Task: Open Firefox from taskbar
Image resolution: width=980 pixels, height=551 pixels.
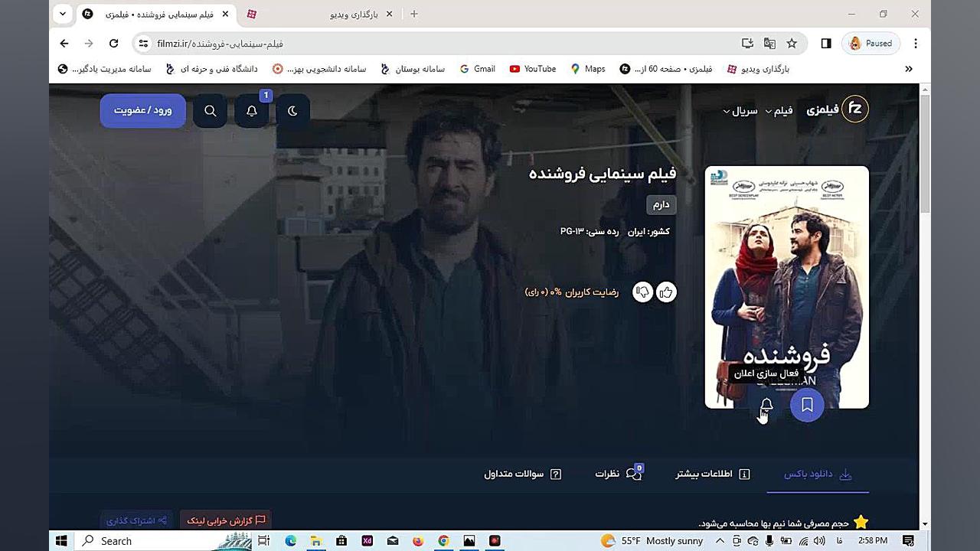Action: coord(418,541)
